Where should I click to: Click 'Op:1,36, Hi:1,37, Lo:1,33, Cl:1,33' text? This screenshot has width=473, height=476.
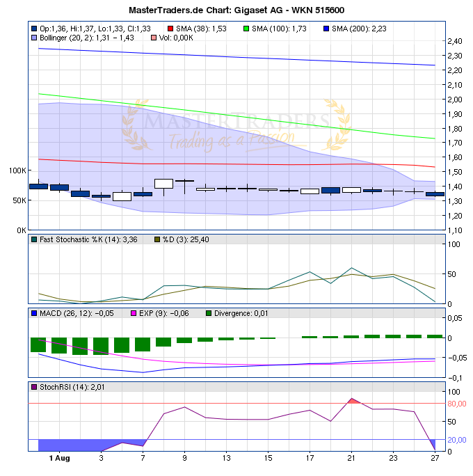(x=95, y=29)
